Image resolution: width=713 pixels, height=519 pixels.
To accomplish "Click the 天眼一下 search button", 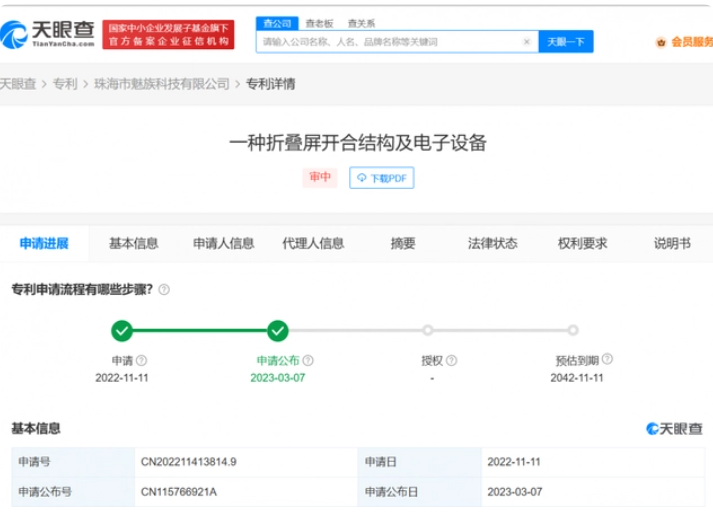I will tap(566, 42).
